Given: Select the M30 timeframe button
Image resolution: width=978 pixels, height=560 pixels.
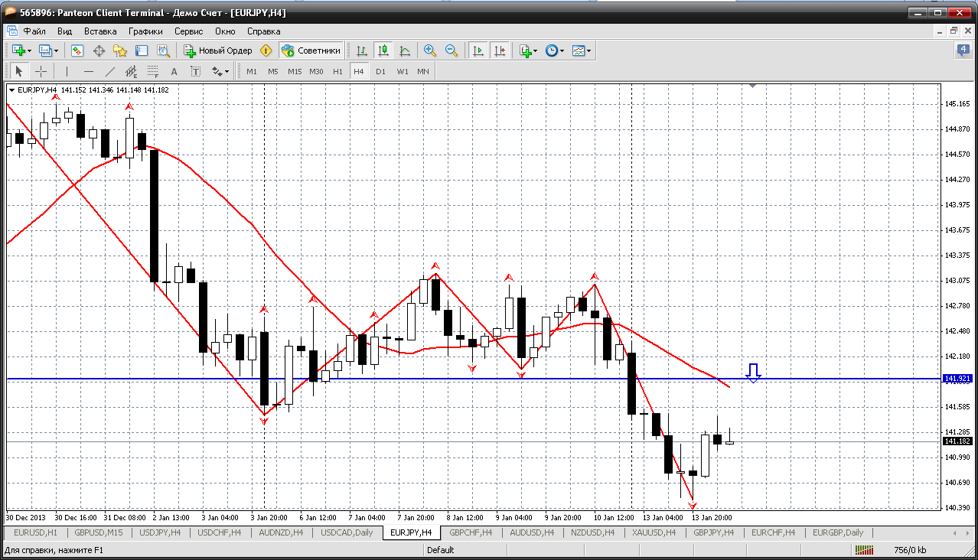Looking at the screenshot, I should coord(316,71).
